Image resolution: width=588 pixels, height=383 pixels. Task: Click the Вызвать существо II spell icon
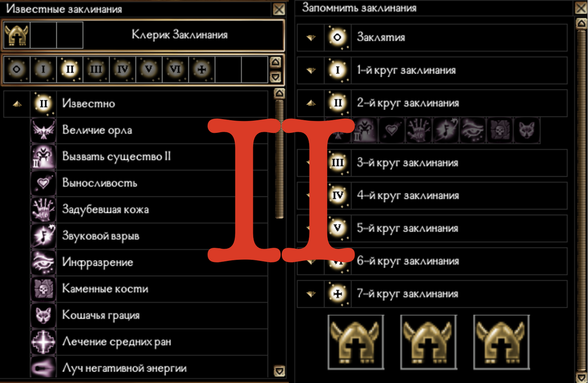(43, 157)
